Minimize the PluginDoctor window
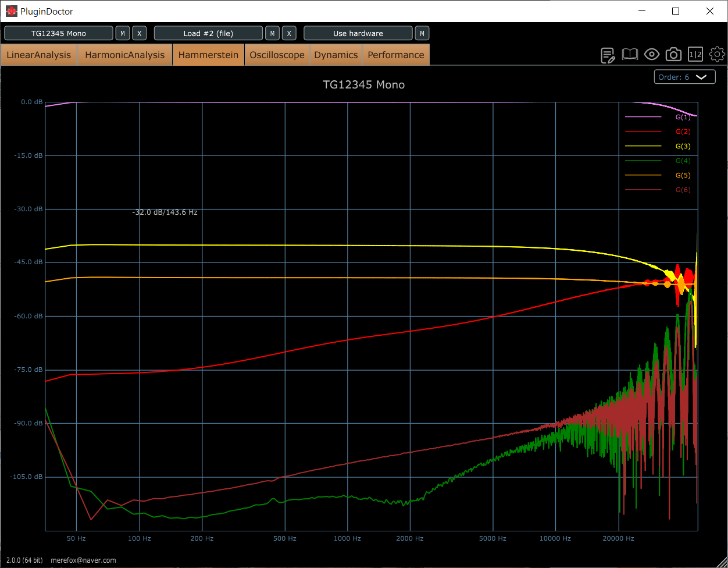 [x=642, y=11]
